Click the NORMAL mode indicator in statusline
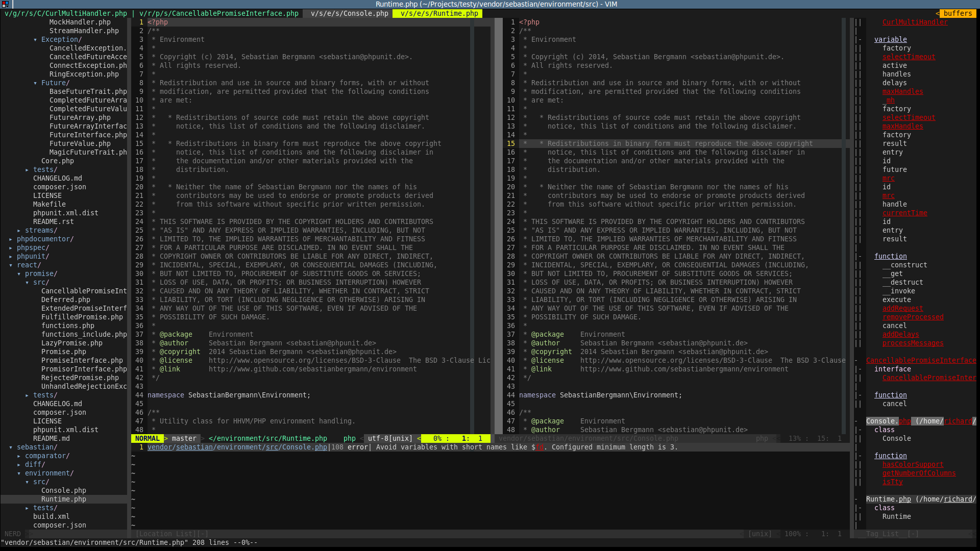This screenshot has height=551, width=980. click(x=147, y=438)
